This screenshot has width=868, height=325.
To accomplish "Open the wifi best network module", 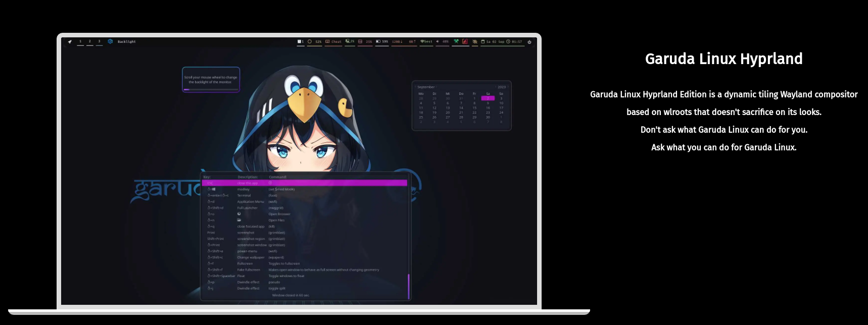I will (426, 42).
